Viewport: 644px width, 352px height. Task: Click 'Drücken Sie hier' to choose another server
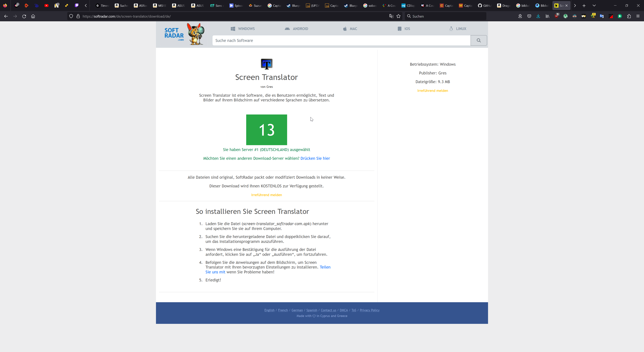(x=315, y=158)
